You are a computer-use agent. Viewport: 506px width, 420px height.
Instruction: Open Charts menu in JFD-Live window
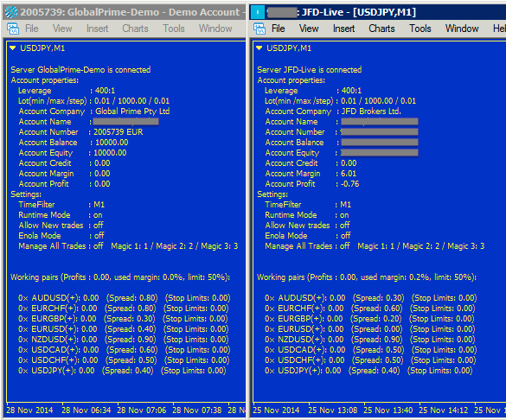point(381,29)
